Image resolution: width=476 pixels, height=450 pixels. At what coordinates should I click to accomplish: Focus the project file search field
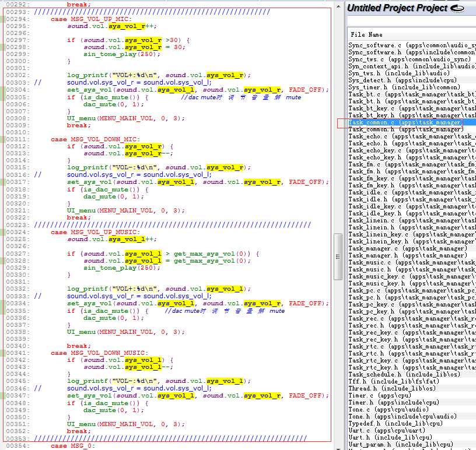coord(412,21)
